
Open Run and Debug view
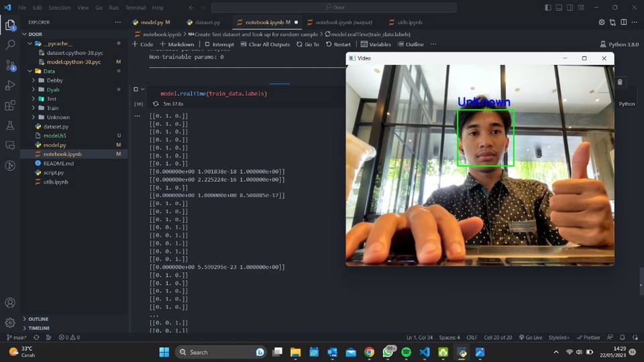10,85
